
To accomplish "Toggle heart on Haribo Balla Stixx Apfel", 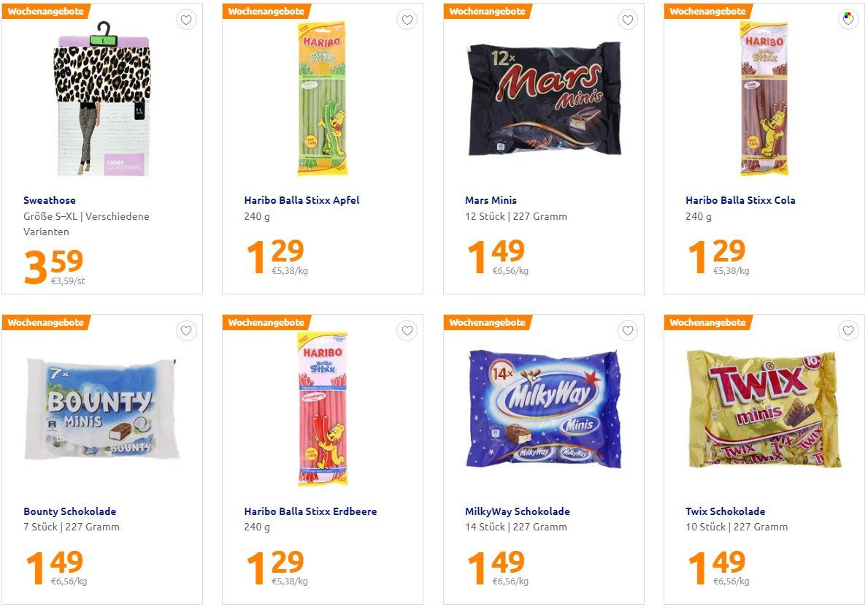I will (407, 20).
